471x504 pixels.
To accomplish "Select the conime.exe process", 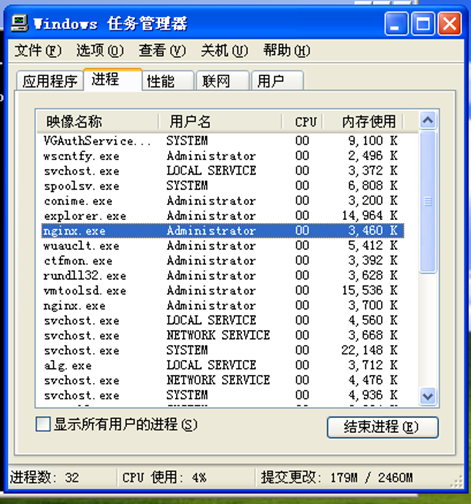I will [223, 201].
